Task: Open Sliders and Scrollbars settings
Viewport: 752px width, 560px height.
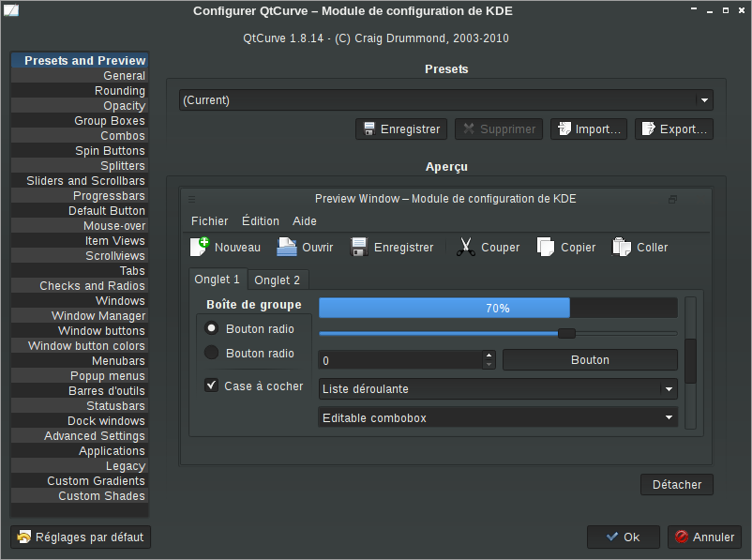Action: (80, 180)
